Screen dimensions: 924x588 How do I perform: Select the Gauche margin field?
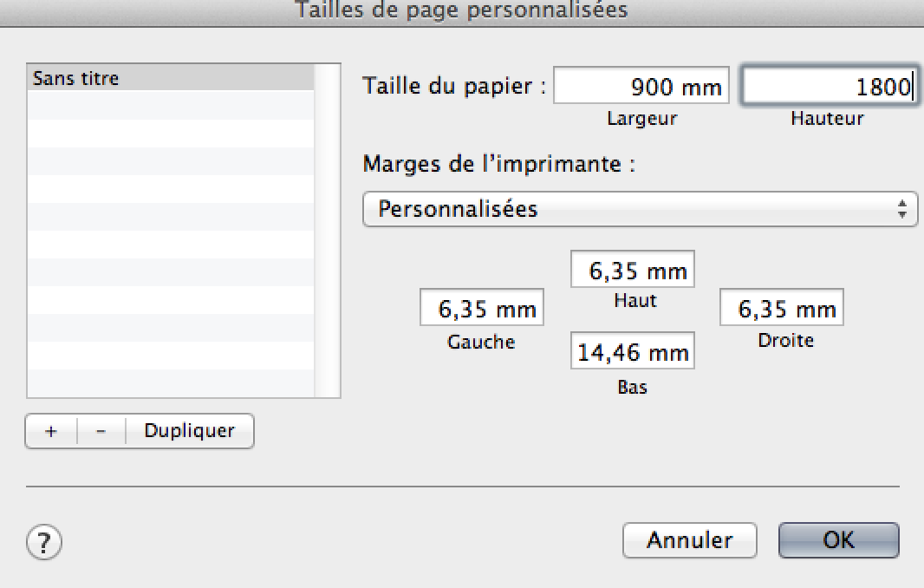click(482, 309)
